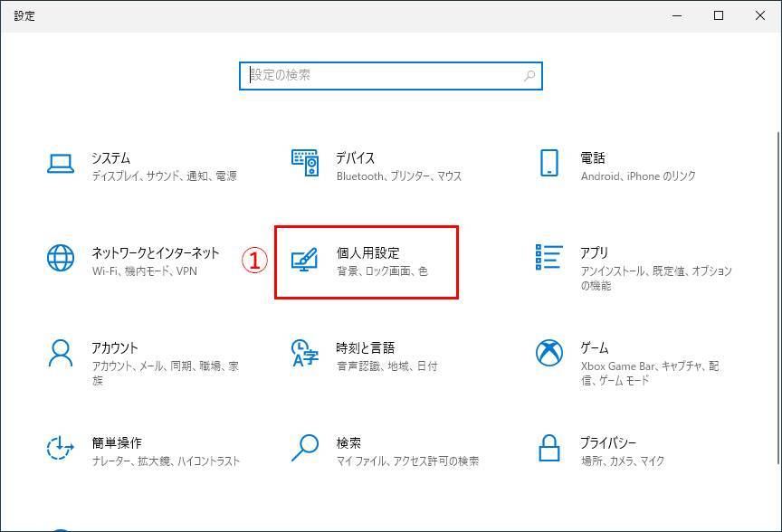Click the 場所、カメラ、マイク description
Screen dimensions: 782x532
click(x=623, y=461)
